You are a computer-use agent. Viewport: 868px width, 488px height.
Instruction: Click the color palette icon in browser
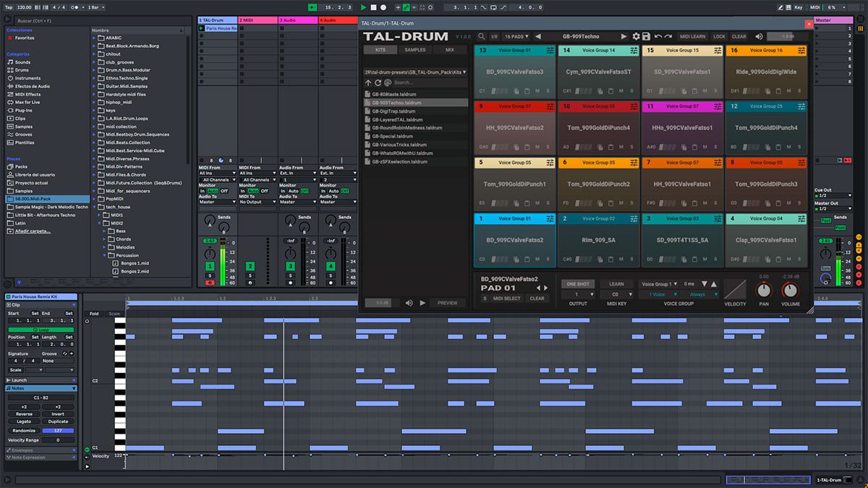[x=388, y=82]
